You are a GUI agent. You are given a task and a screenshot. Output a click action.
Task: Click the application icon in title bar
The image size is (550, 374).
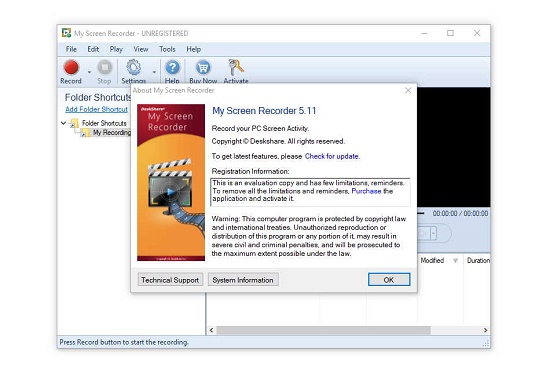66,33
